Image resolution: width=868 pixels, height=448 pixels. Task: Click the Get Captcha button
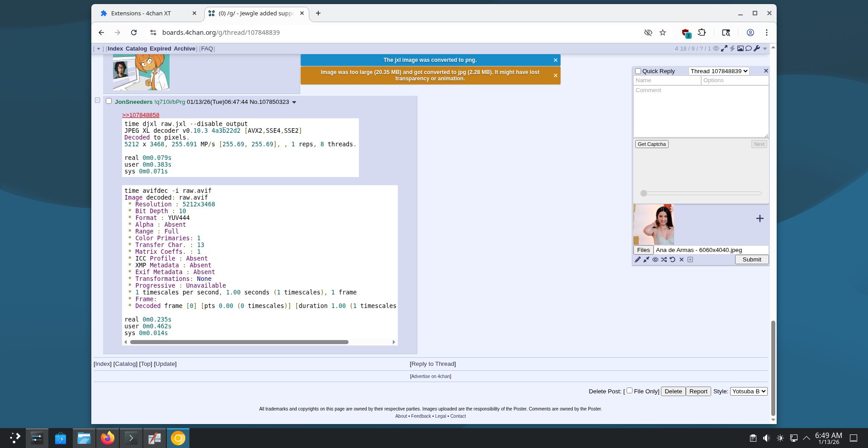(651, 144)
